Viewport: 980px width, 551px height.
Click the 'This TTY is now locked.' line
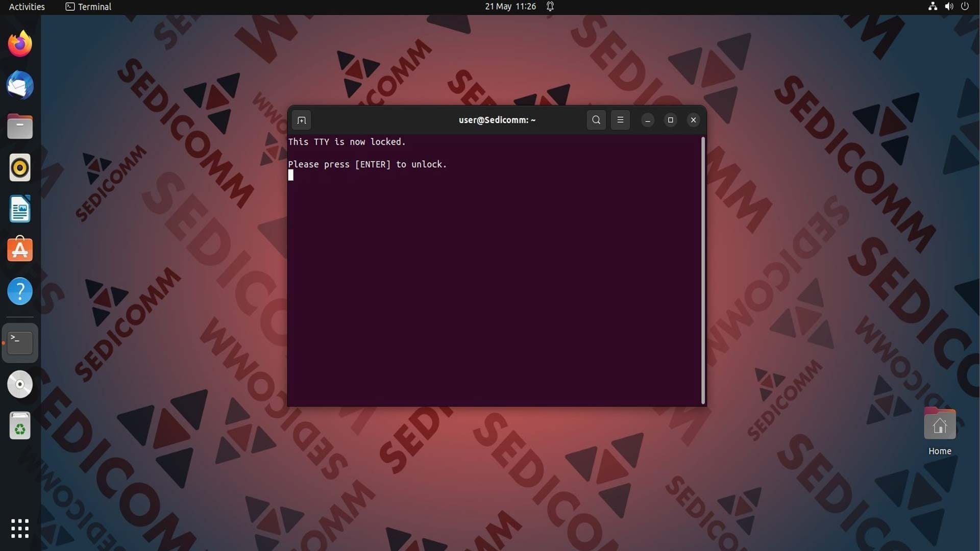pos(347,142)
